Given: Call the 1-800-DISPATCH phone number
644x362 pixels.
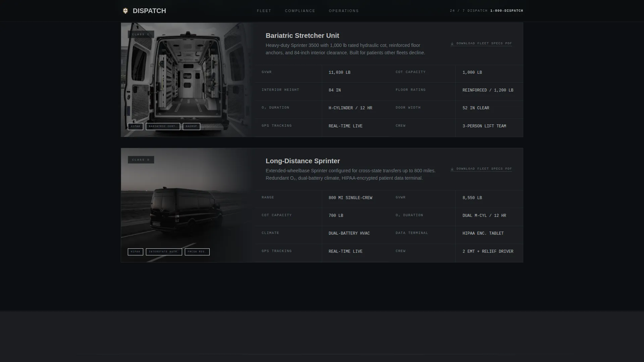Looking at the screenshot, I should point(506,11).
